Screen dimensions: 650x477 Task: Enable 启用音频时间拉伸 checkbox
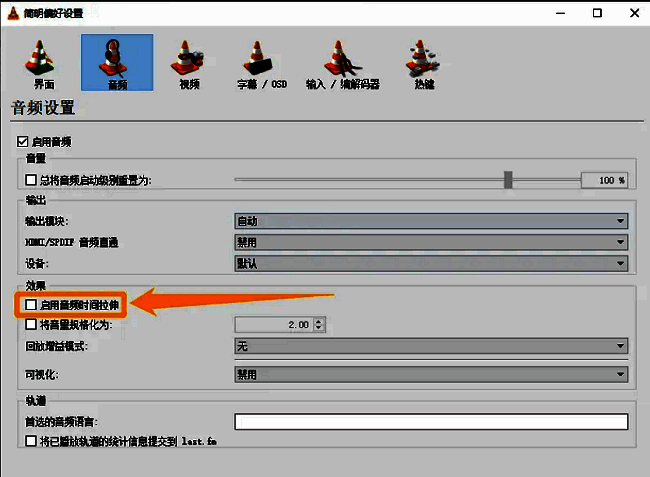coord(31,305)
